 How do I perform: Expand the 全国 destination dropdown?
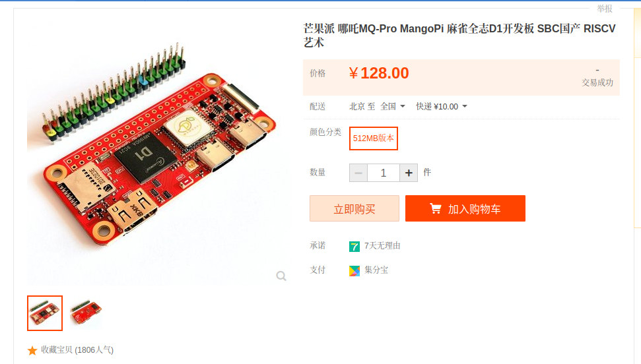[x=392, y=107]
